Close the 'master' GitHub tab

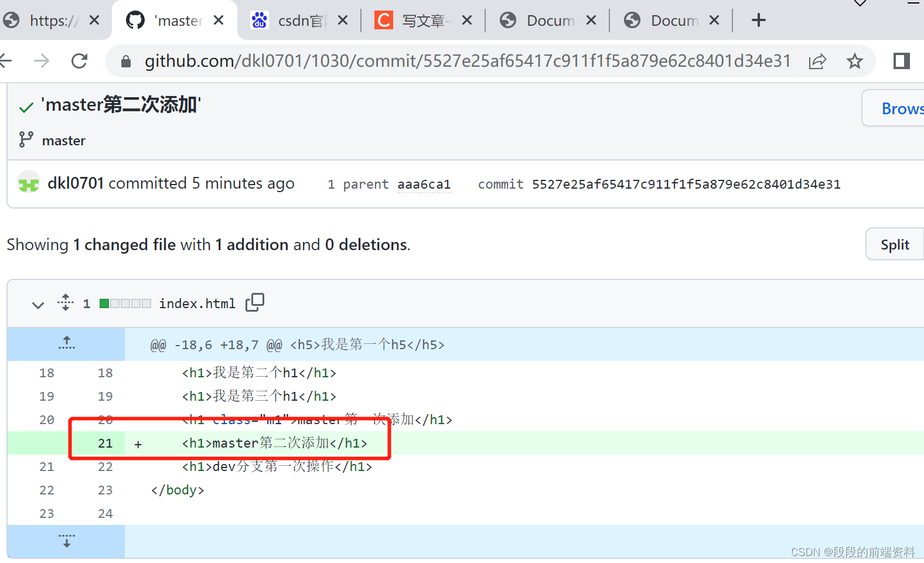click(x=219, y=21)
